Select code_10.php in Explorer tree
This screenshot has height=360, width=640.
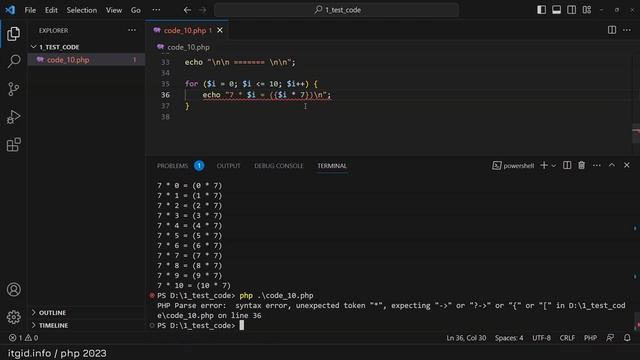[x=86, y=60]
